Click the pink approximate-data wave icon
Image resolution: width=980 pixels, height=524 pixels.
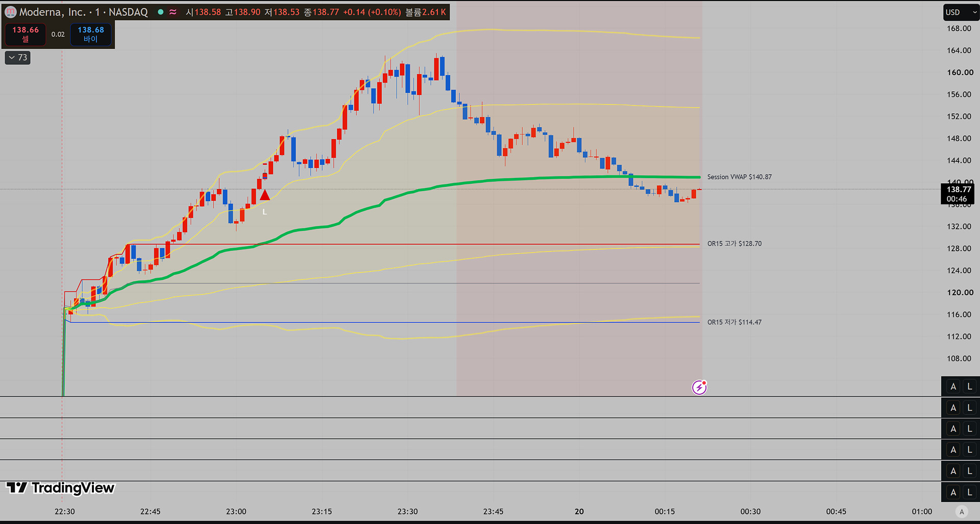pos(173,12)
